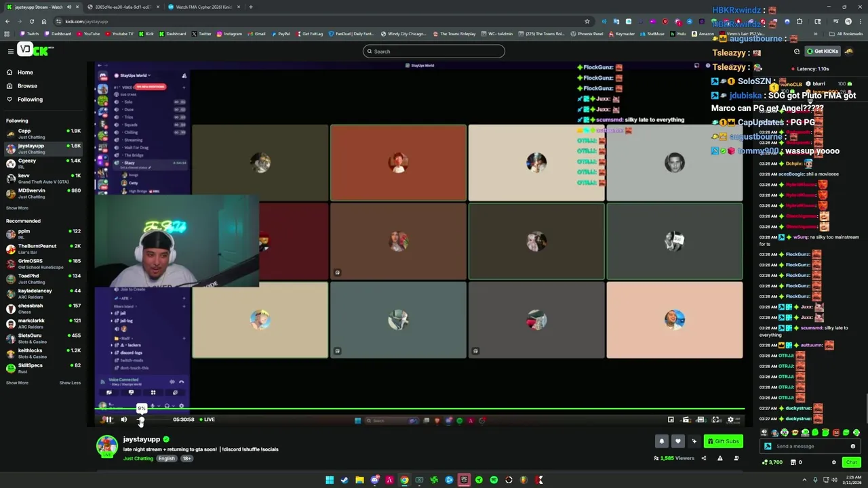Expand Recommended list with Show more
Image resolution: width=868 pixels, height=488 pixels.
[x=18, y=383]
